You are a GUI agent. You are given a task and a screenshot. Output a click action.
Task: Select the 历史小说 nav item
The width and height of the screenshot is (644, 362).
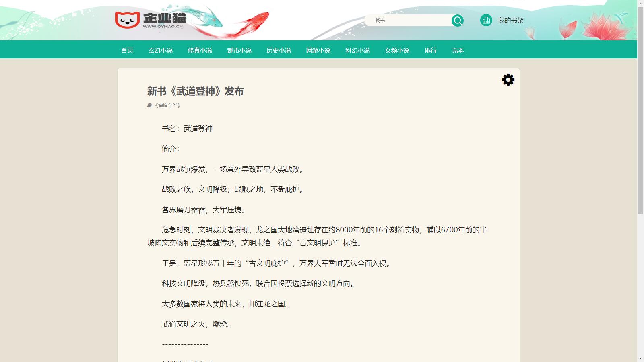[279, 50]
